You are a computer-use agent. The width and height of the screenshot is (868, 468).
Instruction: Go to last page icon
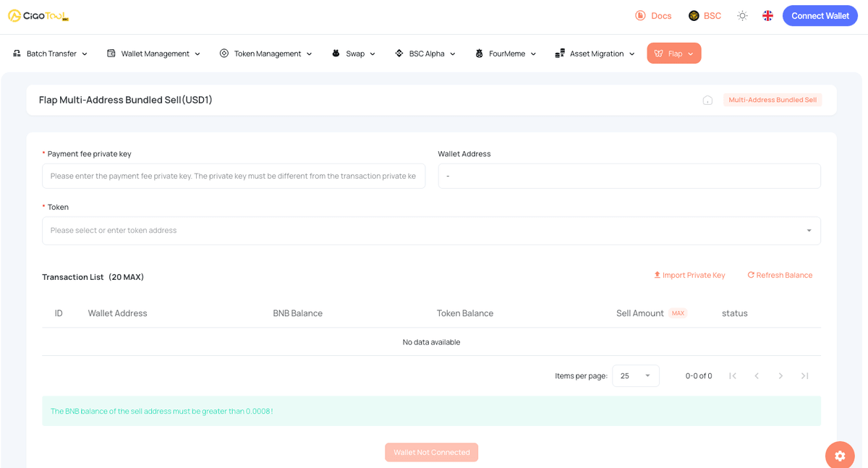[804, 376]
